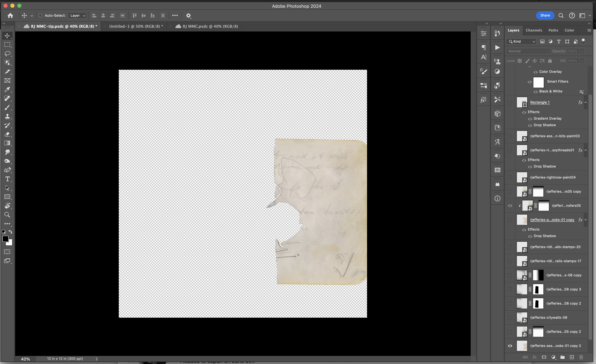Click the foreground color swatch
The image size is (596, 364).
click(5, 239)
